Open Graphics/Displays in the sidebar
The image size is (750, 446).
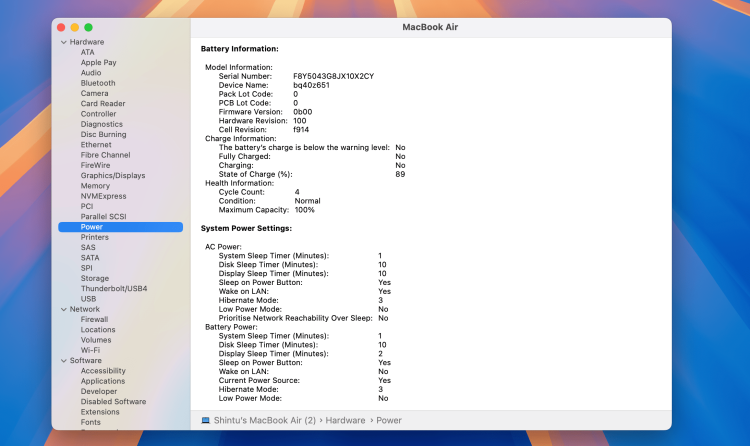113,176
